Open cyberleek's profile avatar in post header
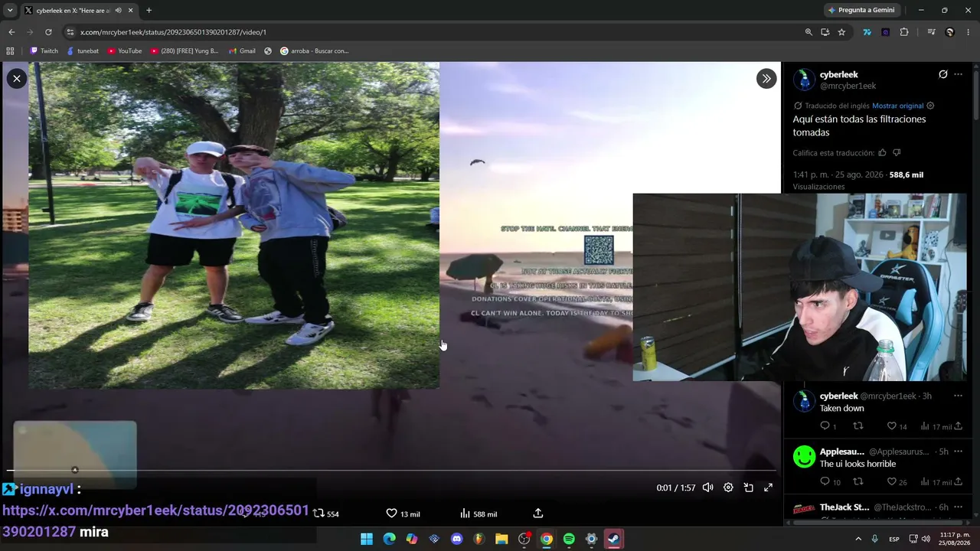 804,80
